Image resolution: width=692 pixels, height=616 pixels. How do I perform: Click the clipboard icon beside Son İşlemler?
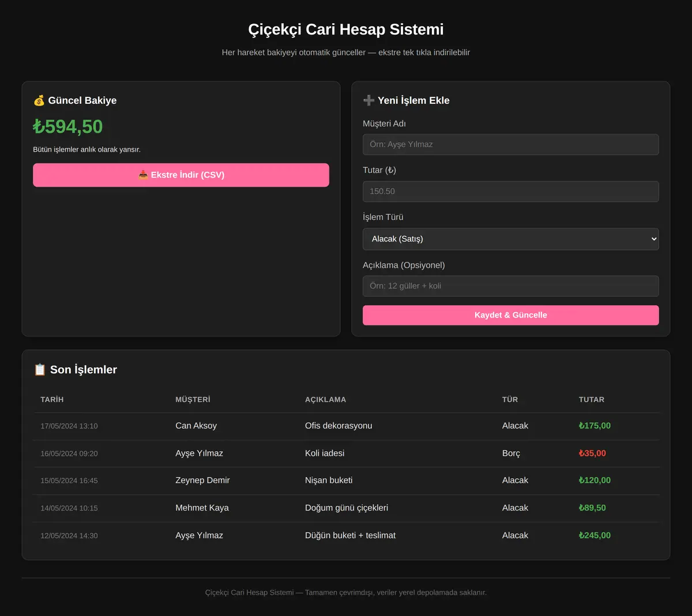click(40, 369)
